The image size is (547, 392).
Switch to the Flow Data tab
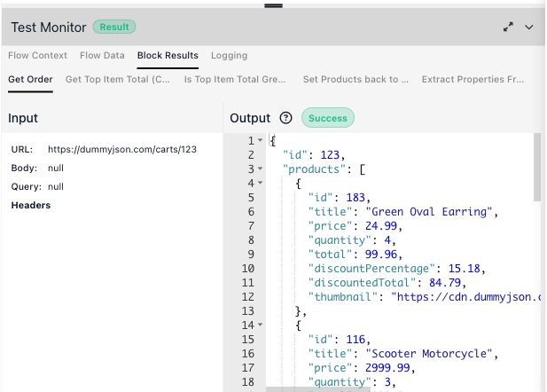(x=102, y=56)
